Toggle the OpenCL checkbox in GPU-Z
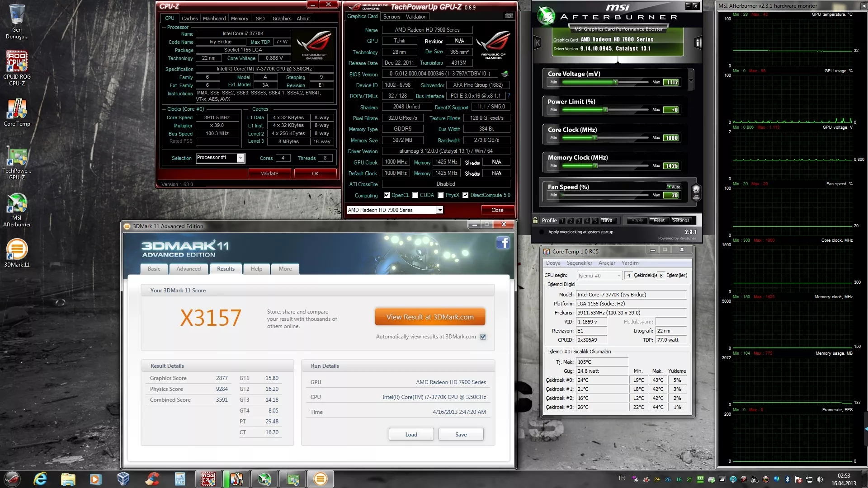This screenshot has width=868, height=488. pyautogui.click(x=387, y=195)
